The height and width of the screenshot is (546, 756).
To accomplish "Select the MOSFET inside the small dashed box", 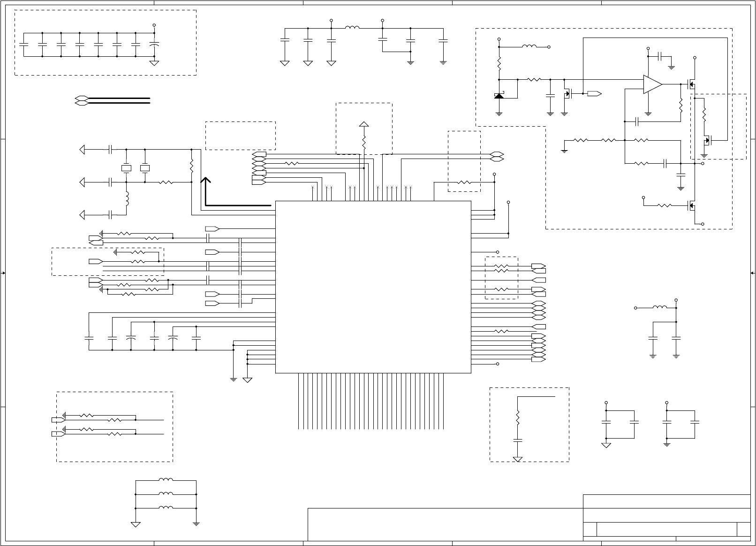I will pos(708,140).
